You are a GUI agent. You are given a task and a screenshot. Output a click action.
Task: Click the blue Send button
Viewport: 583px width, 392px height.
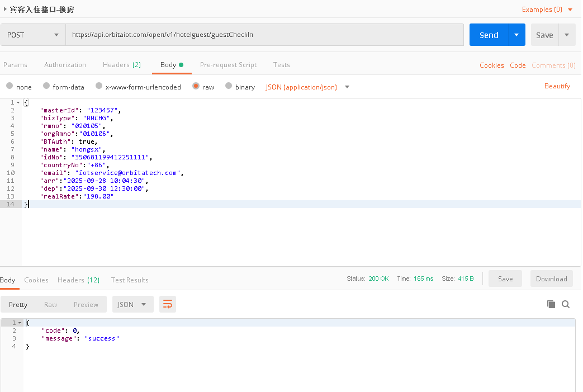(489, 35)
